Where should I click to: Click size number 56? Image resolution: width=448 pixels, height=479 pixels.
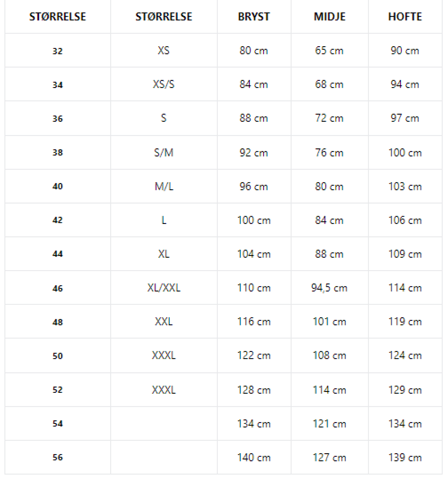[x=58, y=457]
